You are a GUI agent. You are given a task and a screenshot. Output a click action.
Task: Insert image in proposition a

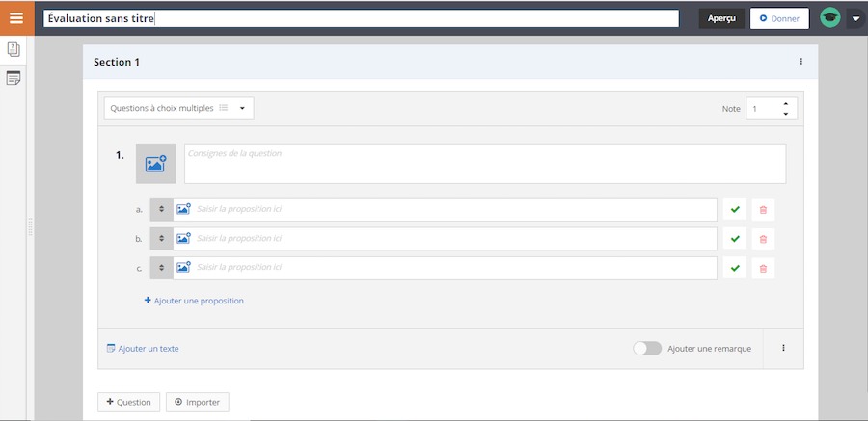[x=183, y=209]
